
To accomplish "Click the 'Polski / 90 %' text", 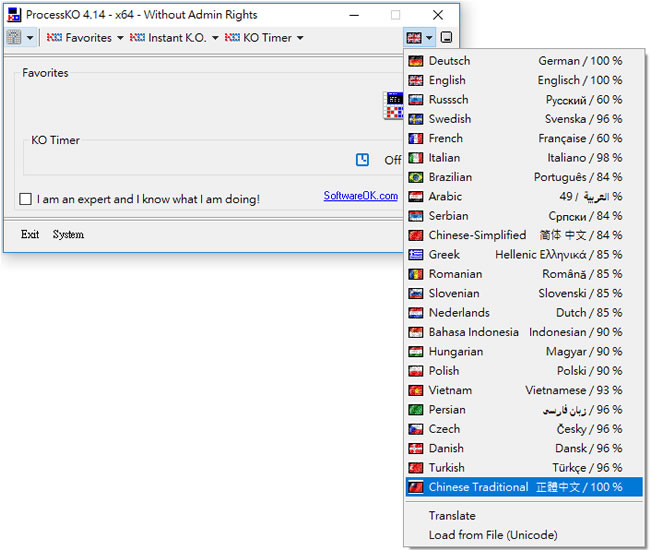I will pyautogui.click(x=589, y=371).
